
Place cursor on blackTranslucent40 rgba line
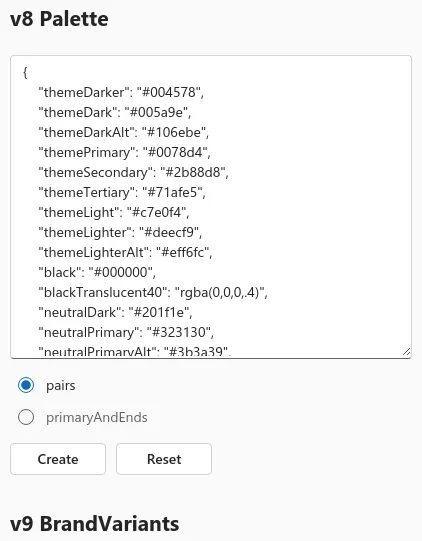pos(153,292)
